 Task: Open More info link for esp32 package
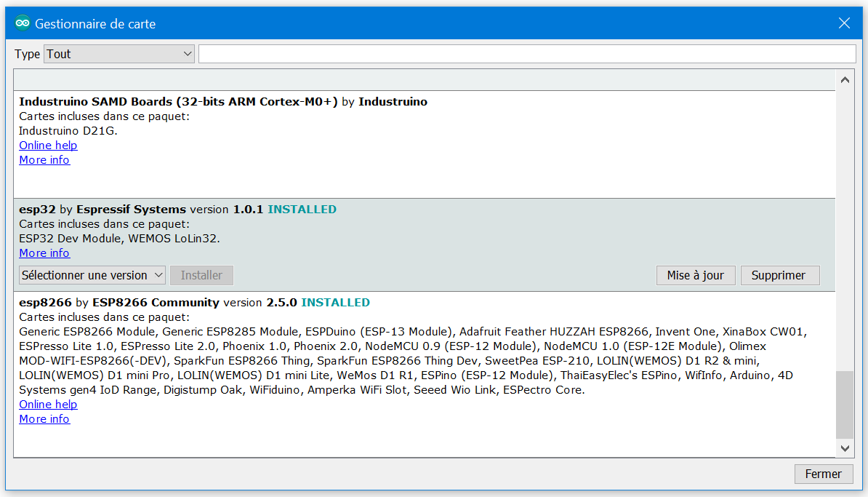(44, 253)
